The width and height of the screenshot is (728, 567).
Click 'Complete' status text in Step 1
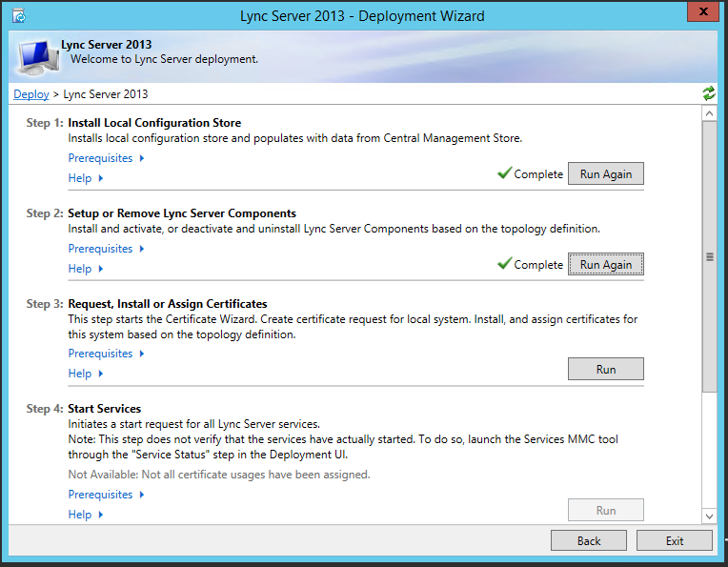(538, 174)
